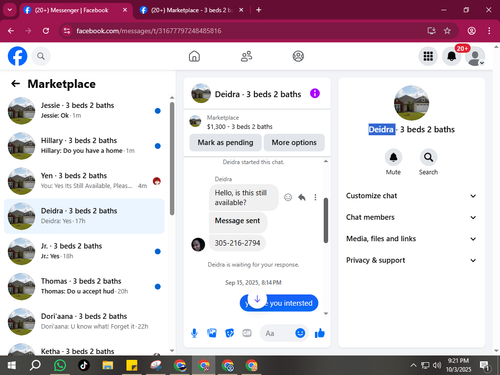Open the Facebook search magnifier

(x=41, y=56)
